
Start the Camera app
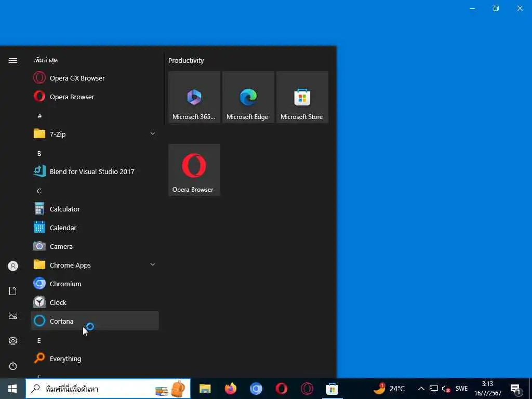coord(95,246)
